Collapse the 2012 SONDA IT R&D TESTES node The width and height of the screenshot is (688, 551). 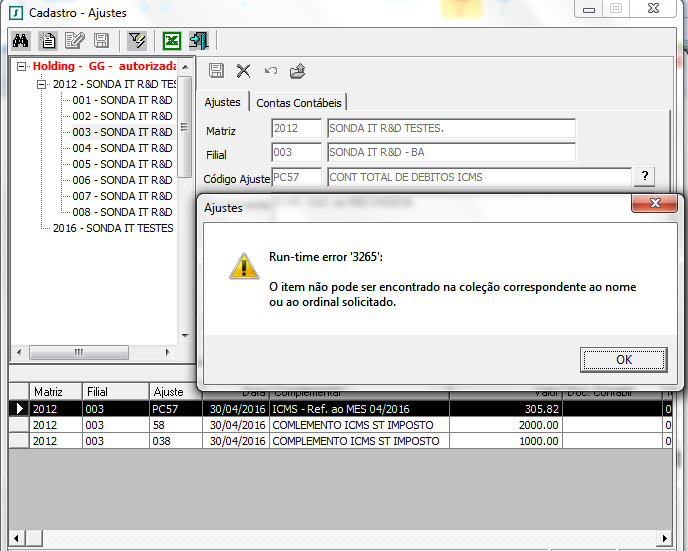pyautogui.click(x=41, y=84)
